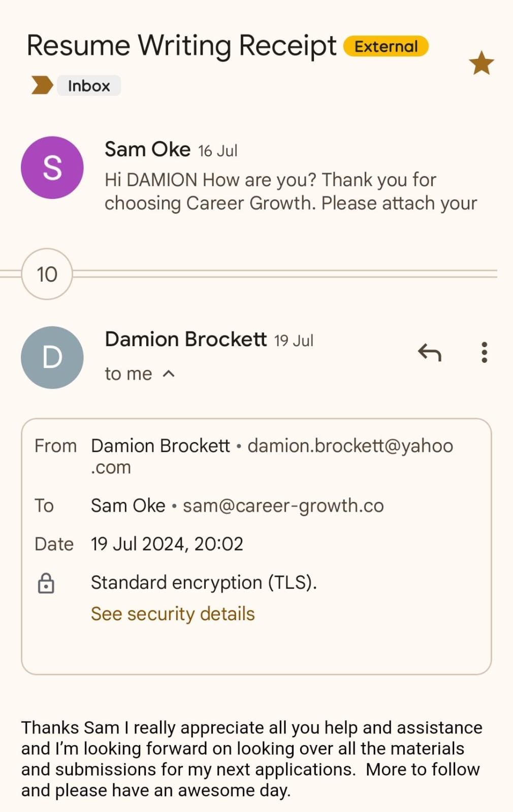Open the three-dot more options menu
This screenshot has height=812, width=513.
point(484,352)
